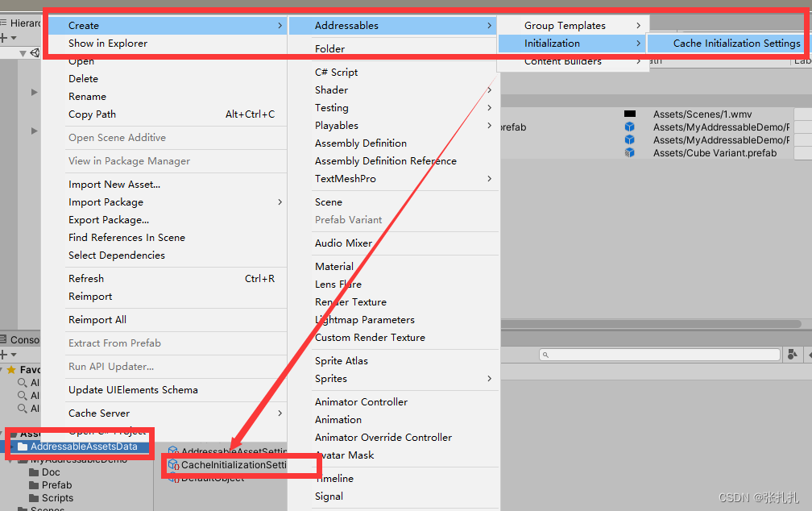Click the blue prefab cube icon beside Assets/Cube Variant.prefab
This screenshot has width=812, height=511.
tap(629, 152)
